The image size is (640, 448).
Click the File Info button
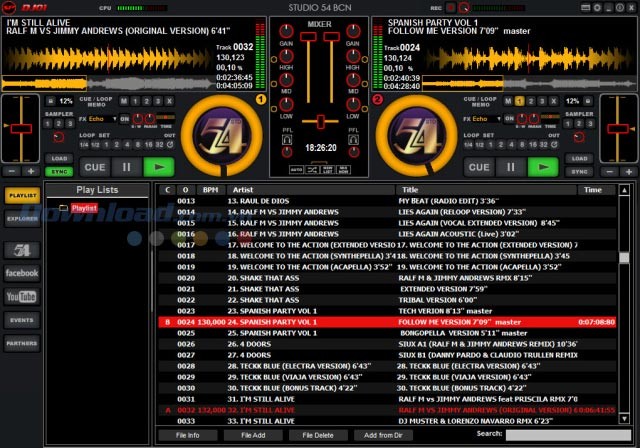click(x=188, y=435)
